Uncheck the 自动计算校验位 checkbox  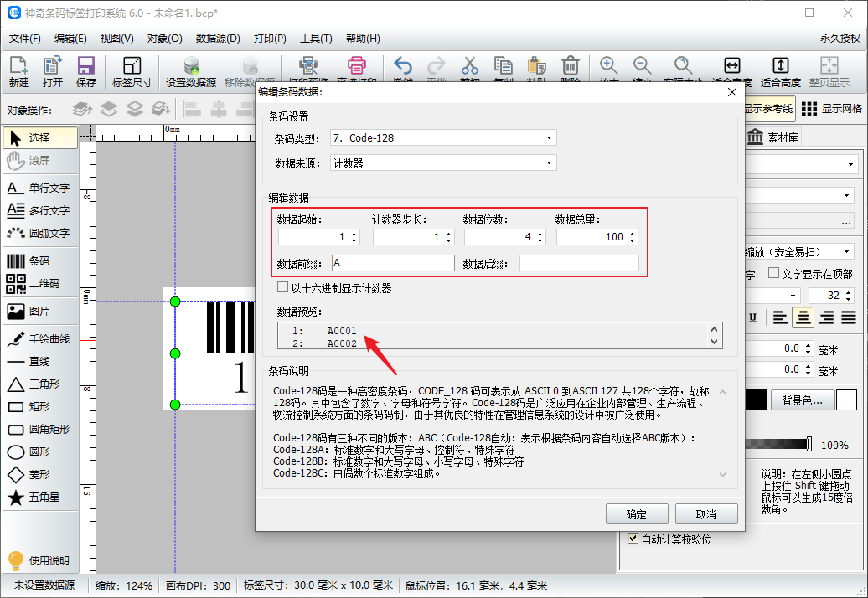click(633, 539)
